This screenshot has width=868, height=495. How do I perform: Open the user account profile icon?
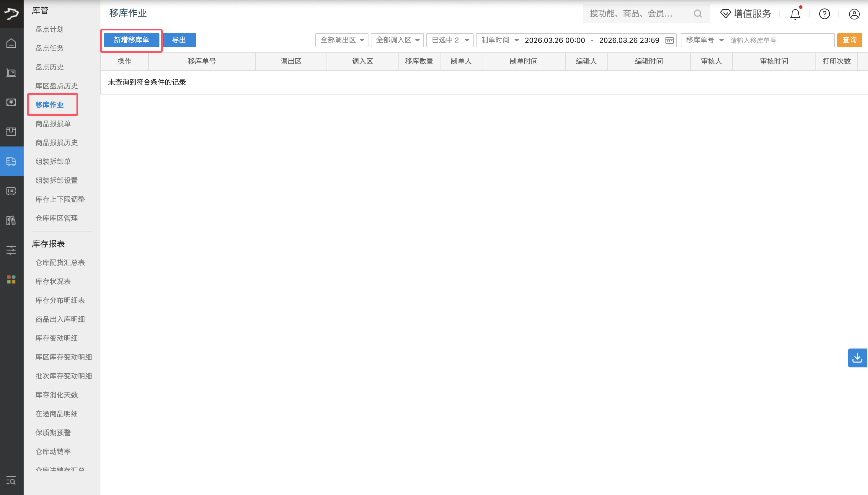coord(854,14)
